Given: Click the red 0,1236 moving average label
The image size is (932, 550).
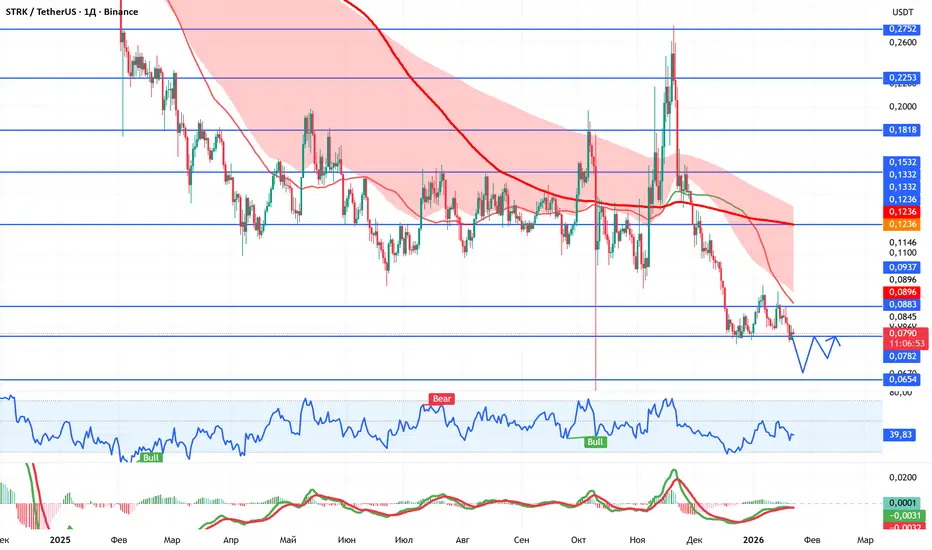Looking at the screenshot, I should 902,212.
